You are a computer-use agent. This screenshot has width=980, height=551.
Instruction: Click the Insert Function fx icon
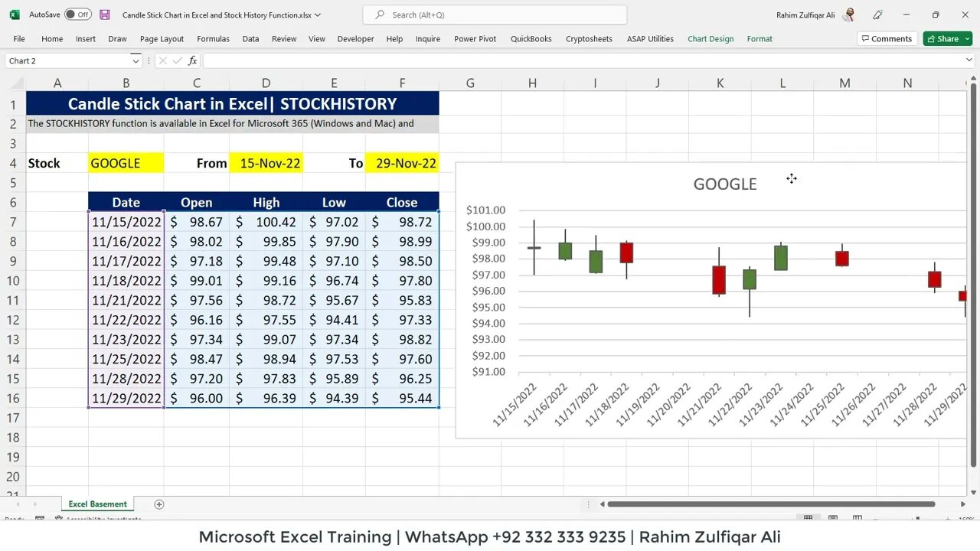pos(192,60)
